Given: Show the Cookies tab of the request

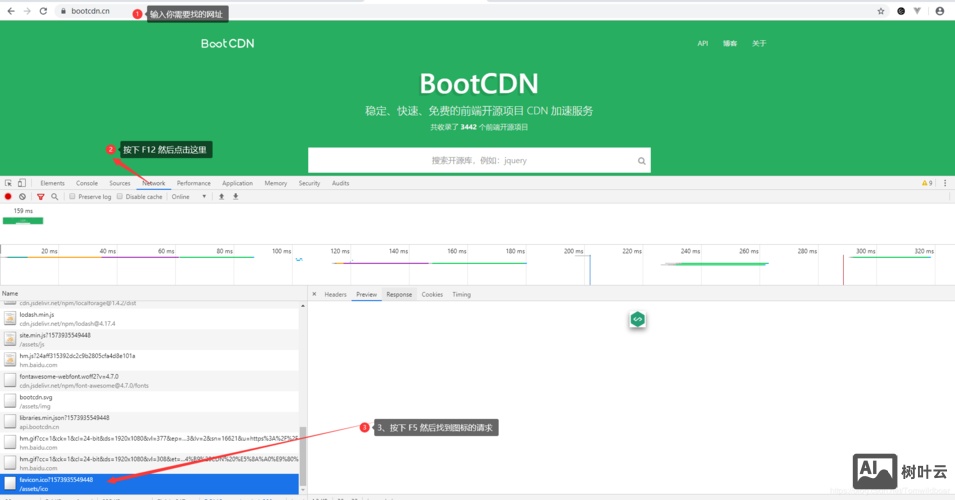Looking at the screenshot, I should pos(432,294).
